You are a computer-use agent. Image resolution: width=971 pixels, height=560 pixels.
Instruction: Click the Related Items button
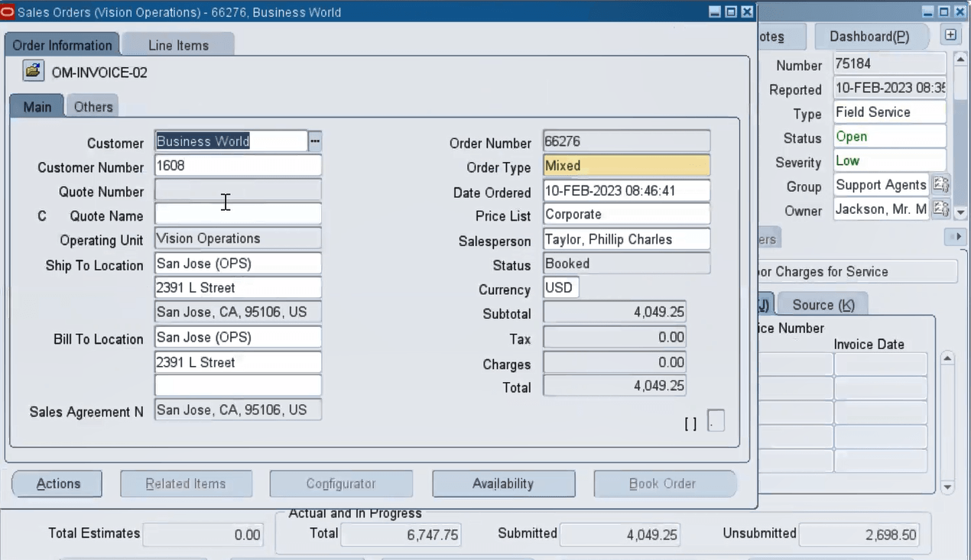click(x=186, y=484)
